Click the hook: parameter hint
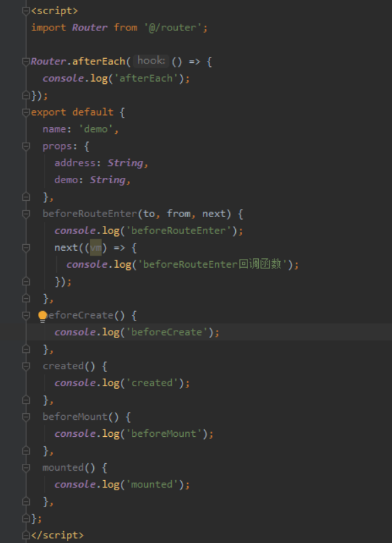Viewport: 392px width, 543px height. pos(151,61)
